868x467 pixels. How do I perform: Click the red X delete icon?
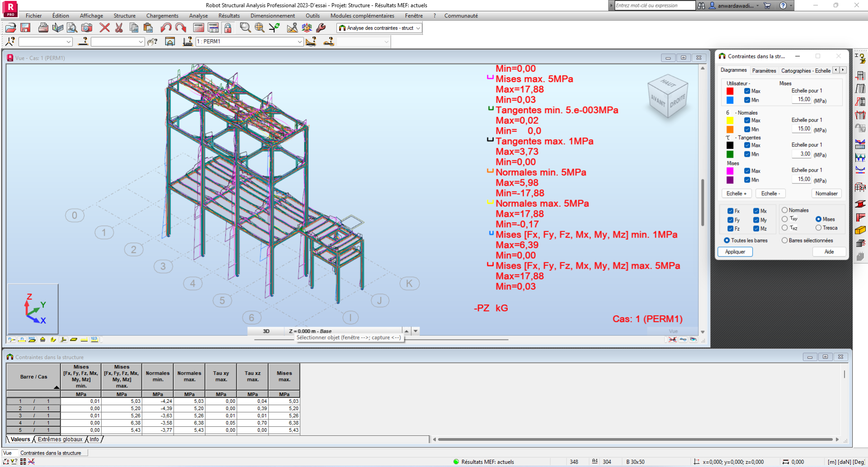point(104,28)
